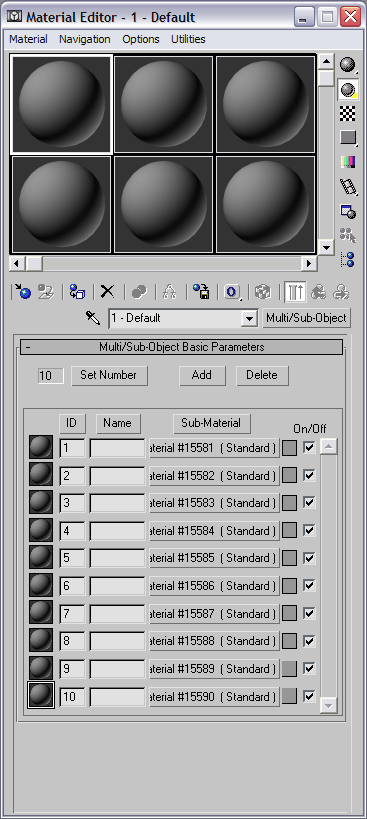
Task: Toggle checkered Background icon
Action: [x=348, y=113]
